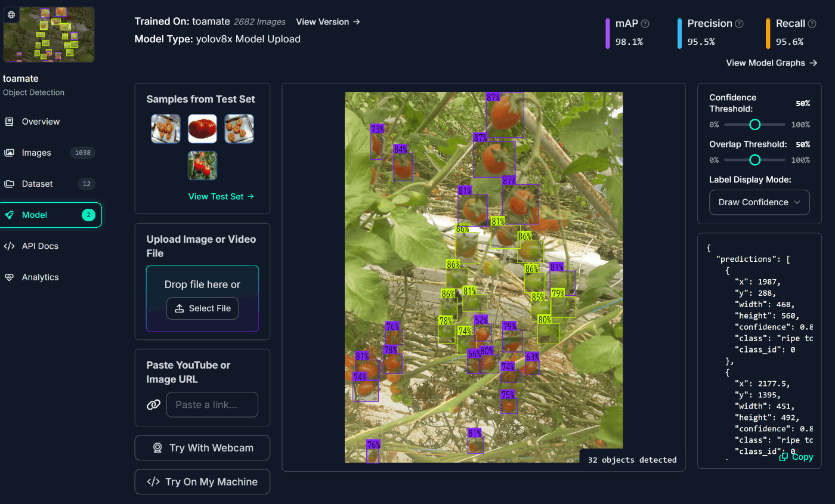Click the Model count badge 2

88,215
